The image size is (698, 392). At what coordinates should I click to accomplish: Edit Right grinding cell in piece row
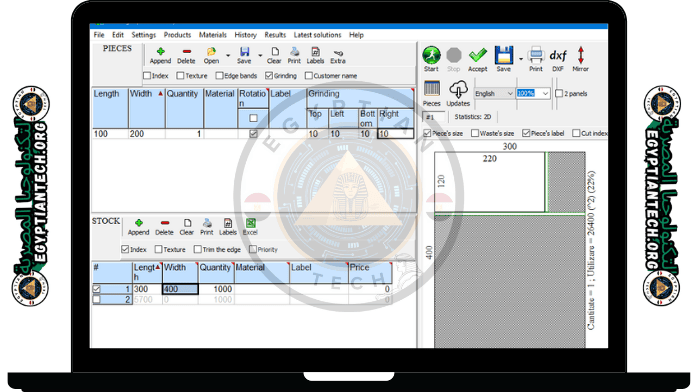(x=395, y=134)
